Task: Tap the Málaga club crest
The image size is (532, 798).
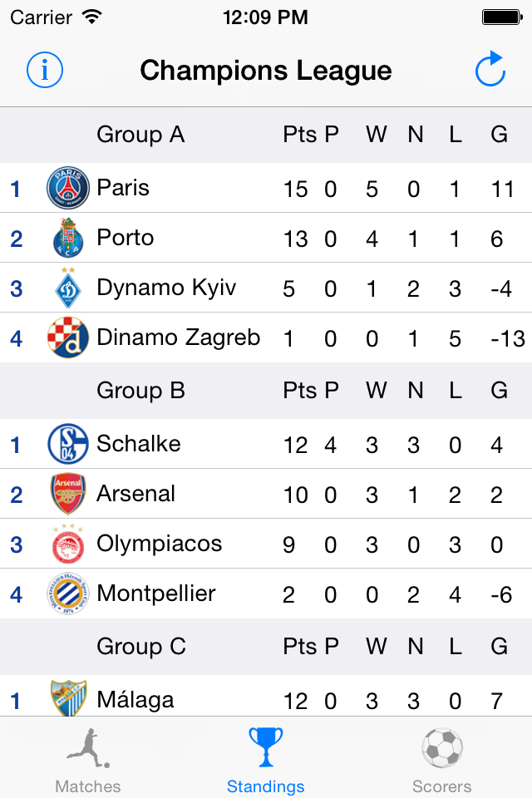Action: [67, 698]
